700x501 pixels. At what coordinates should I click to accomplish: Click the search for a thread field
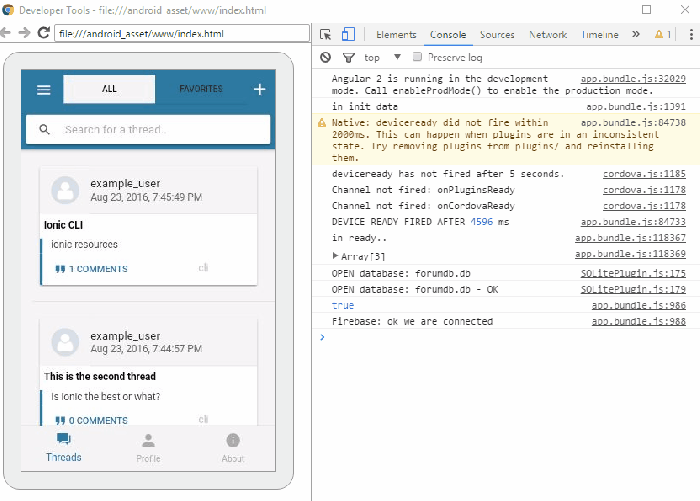[148, 129]
